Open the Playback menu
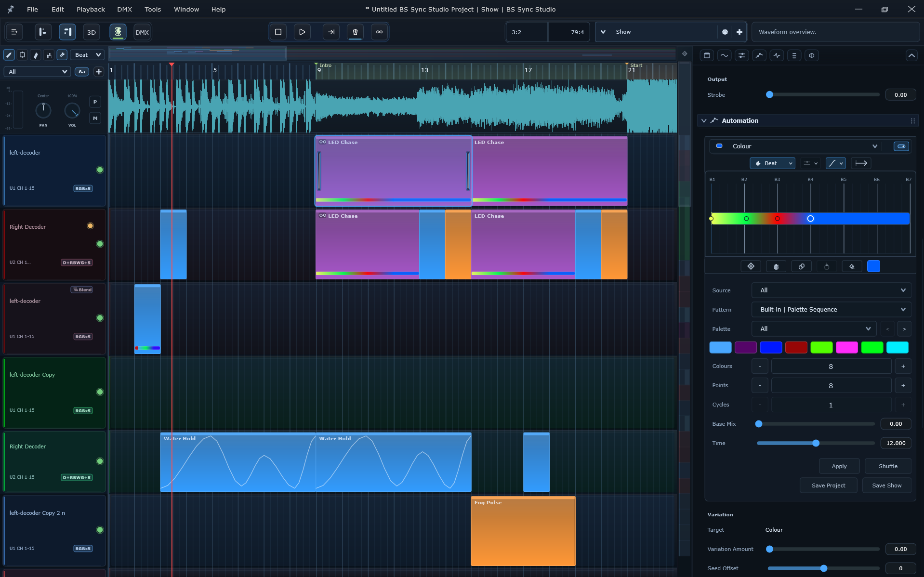The height and width of the screenshot is (577, 924). point(91,9)
